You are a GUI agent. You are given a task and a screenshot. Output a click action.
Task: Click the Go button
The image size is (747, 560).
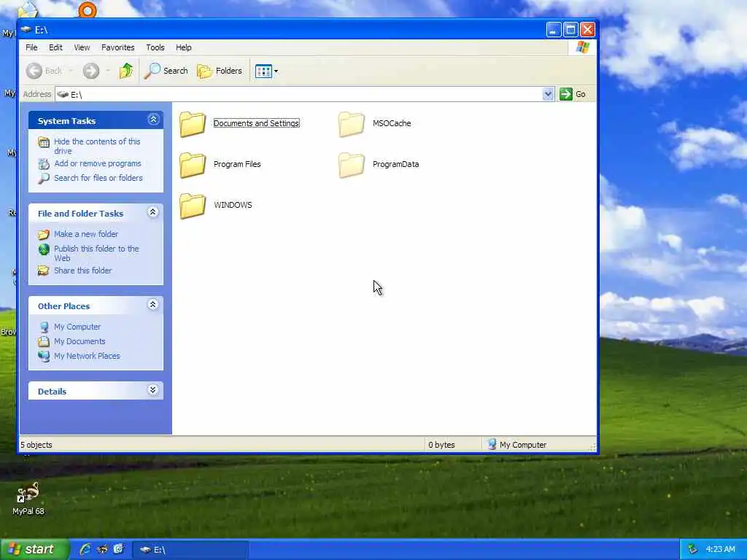pos(573,94)
